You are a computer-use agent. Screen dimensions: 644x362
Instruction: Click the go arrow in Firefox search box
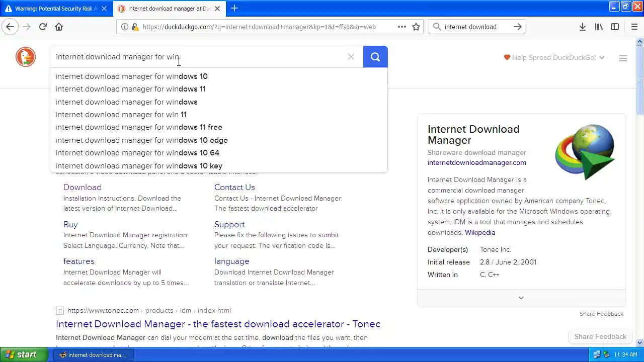point(517,27)
